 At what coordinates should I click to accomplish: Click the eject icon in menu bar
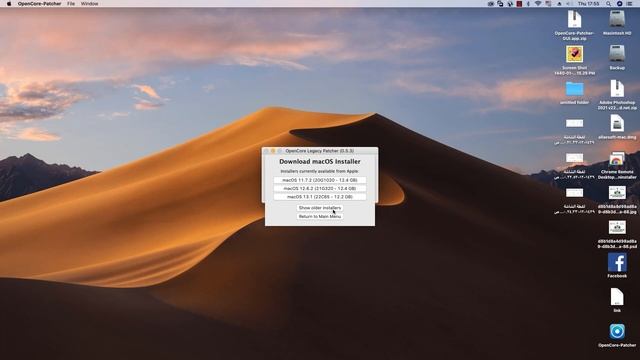point(559,4)
